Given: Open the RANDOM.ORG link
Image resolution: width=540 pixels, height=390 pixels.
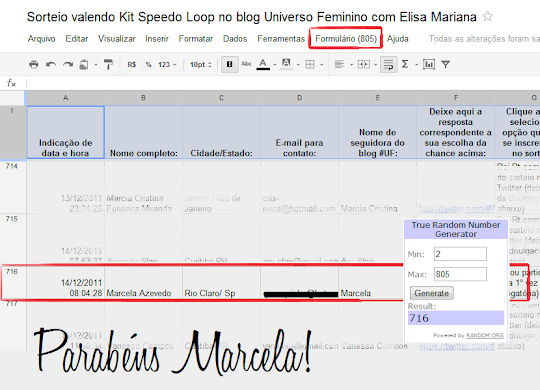Looking at the screenshot, I should pyautogui.click(x=485, y=335).
